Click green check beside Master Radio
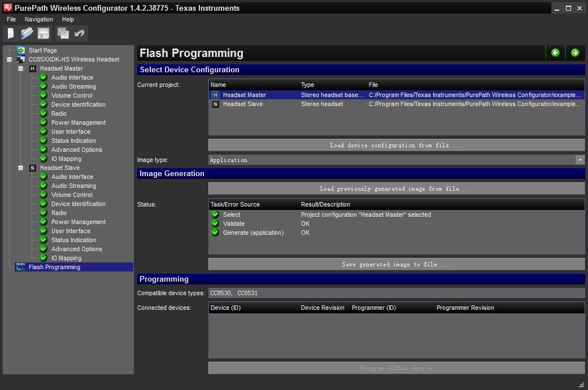This screenshot has width=588, height=390. (x=43, y=113)
